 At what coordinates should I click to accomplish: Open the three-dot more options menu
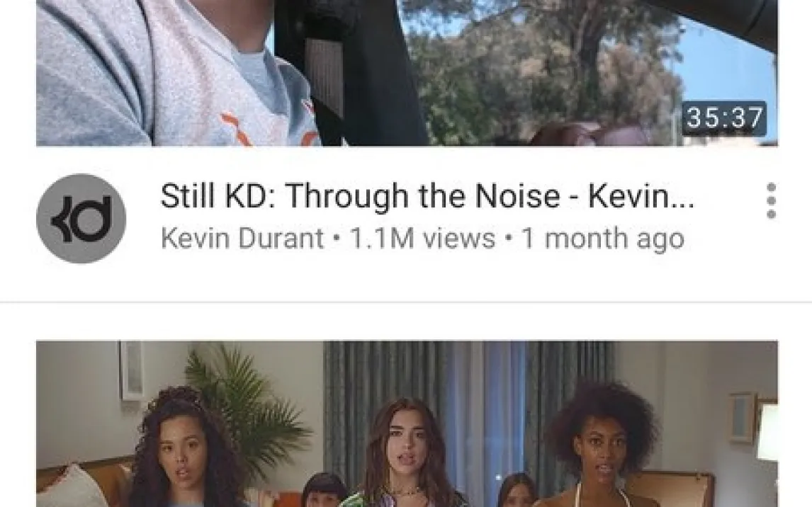tap(771, 200)
